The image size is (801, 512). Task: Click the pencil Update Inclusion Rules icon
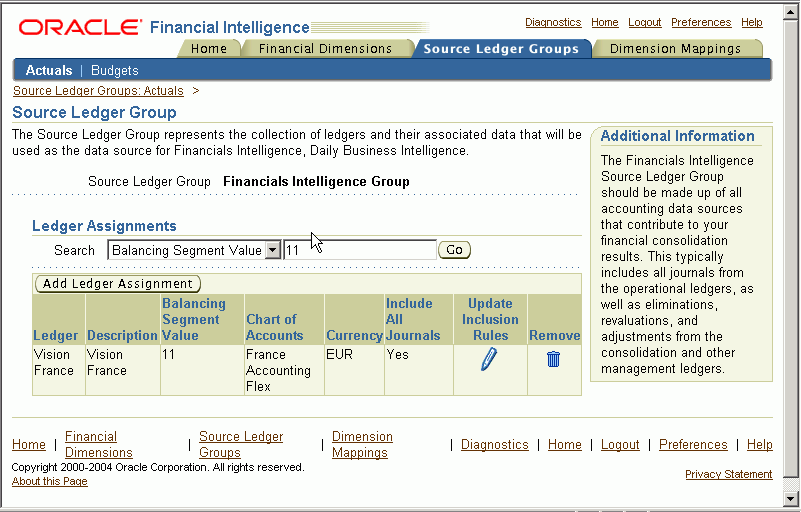489,359
